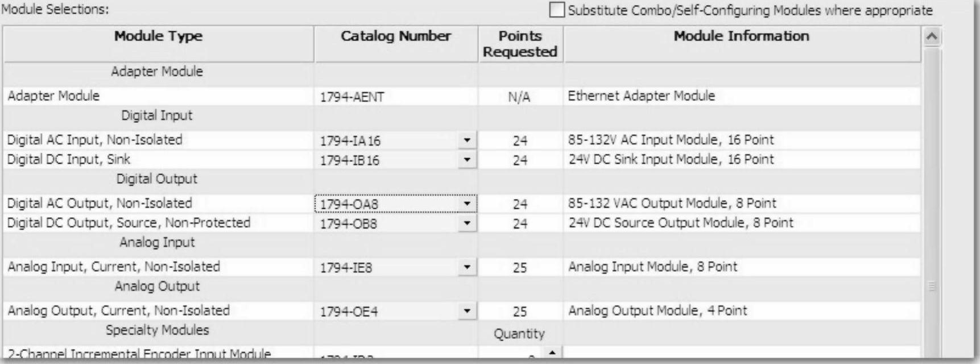This screenshot has width=980, height=364.
Task: Click the vertical scrollbar thumb grip
Action: [932, 286]
